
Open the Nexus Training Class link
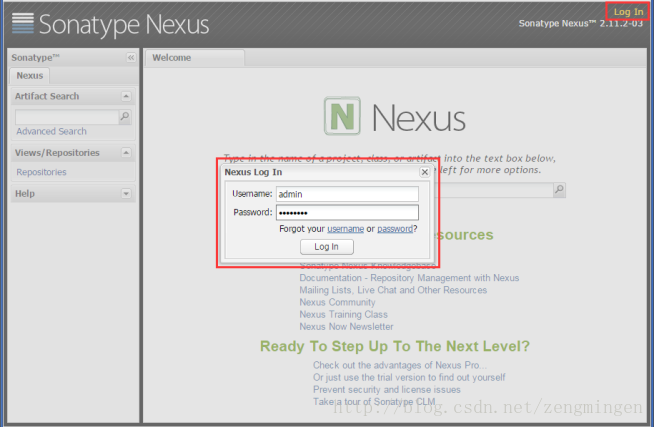343,314
